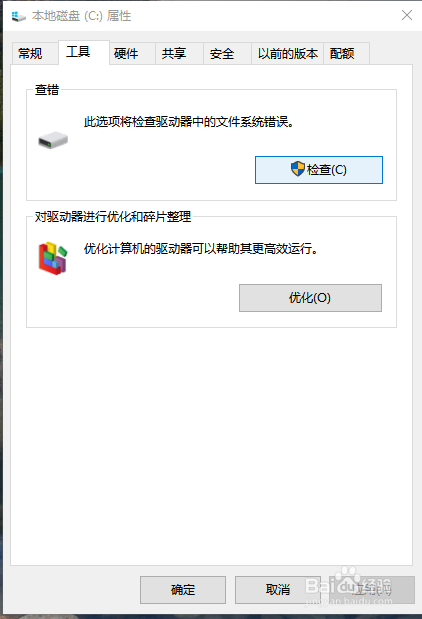Go to the 共享 tab

tap(174, 53)
